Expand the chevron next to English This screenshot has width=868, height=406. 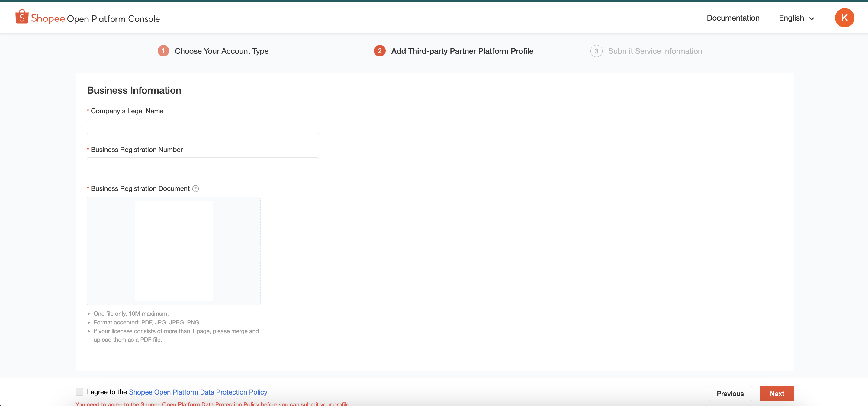[812, 18]
